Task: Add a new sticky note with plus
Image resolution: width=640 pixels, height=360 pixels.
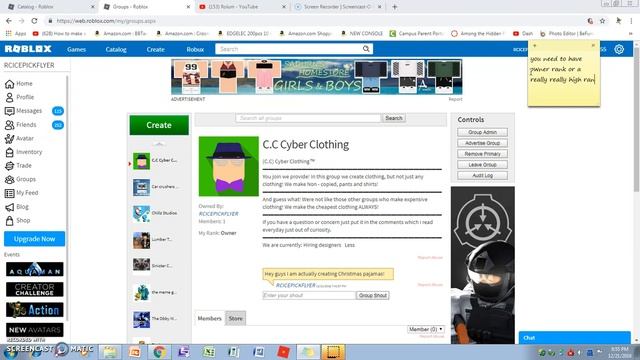Action: pos(535,46)
